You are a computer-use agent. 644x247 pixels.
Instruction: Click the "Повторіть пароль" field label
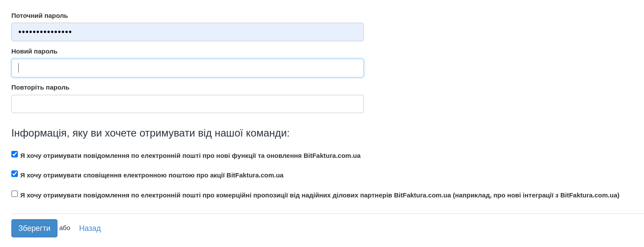pos(41,87)
